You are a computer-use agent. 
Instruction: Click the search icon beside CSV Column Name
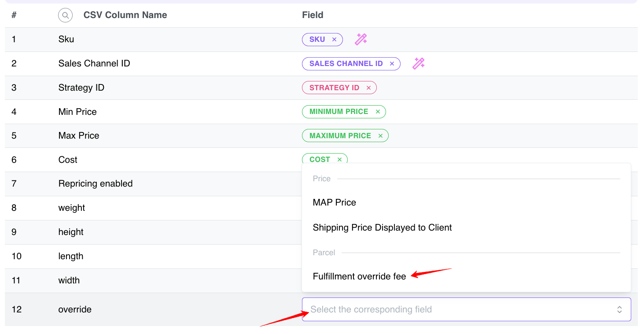coord(65,15)
